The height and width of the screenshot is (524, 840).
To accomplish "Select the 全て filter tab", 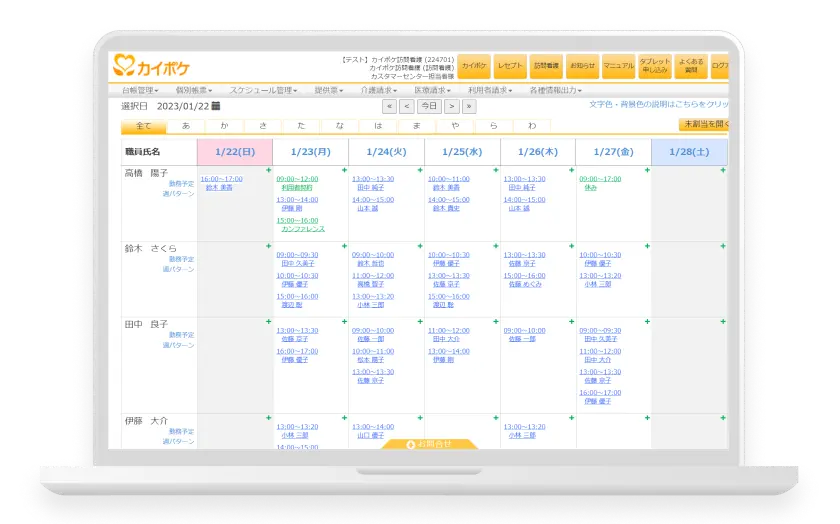I will pyautogui.click(x=144, y=126).
